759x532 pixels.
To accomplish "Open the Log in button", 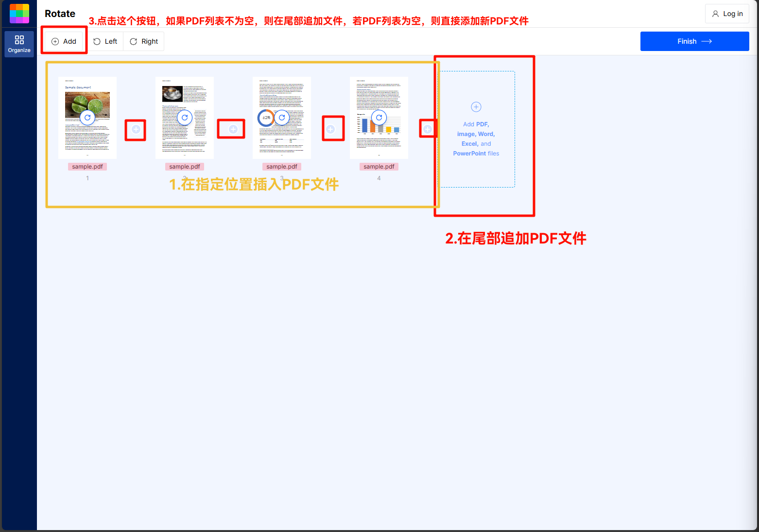I will [x=727, y=14].
